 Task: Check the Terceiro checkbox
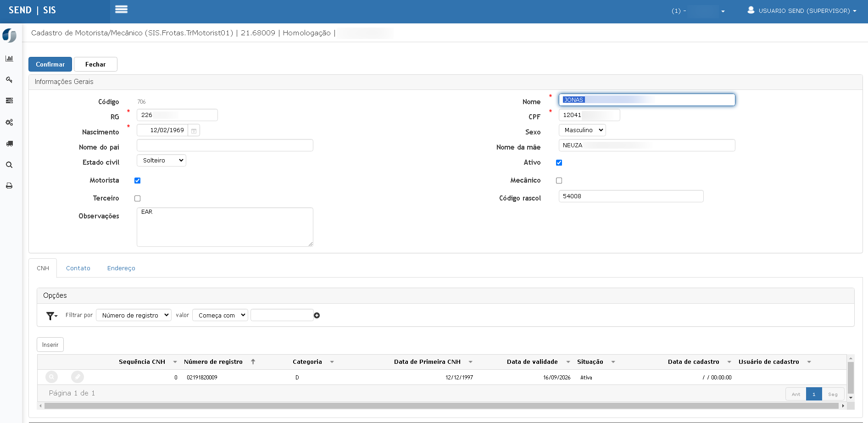137,198
